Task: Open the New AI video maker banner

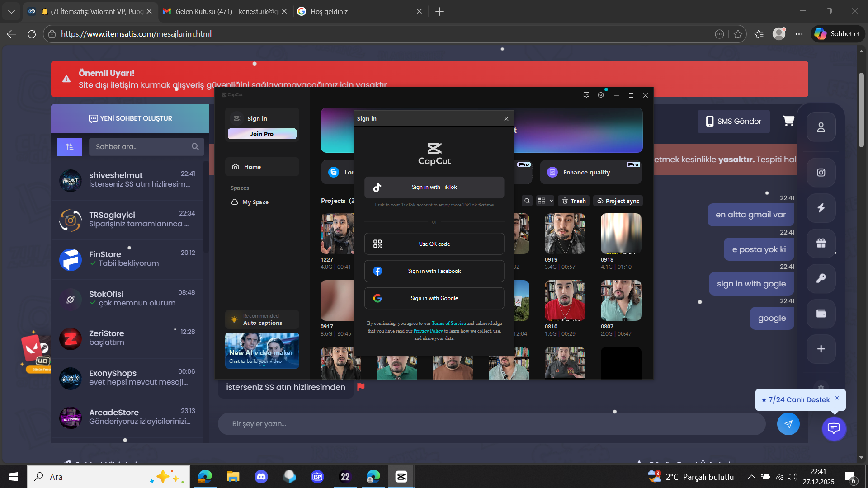Action: (x=262, y=351)
